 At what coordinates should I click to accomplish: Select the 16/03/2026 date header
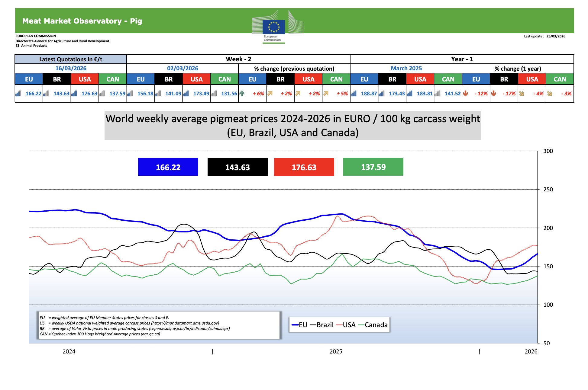(71, 69)
